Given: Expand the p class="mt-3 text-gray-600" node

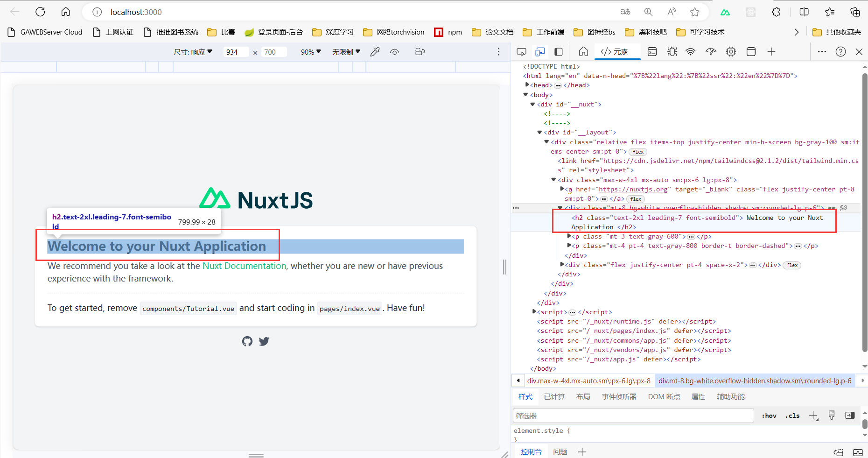Looking at the screenshot, I should pyautogui.click(x=569, y=236).
